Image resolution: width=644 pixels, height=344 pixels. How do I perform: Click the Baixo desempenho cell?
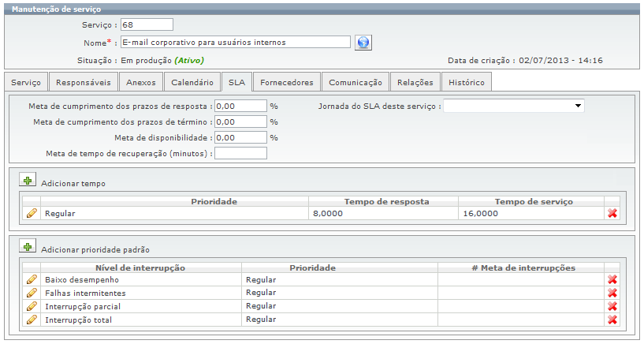[141, 279]
